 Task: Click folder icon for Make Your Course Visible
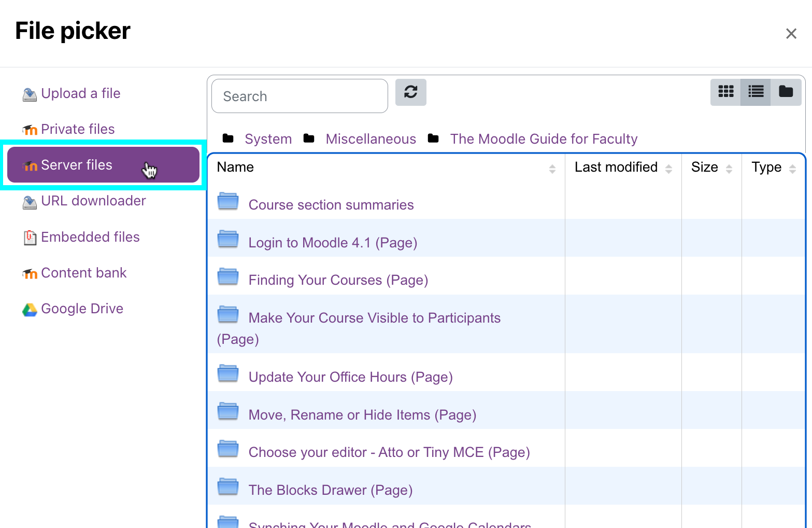click(228, 314)
